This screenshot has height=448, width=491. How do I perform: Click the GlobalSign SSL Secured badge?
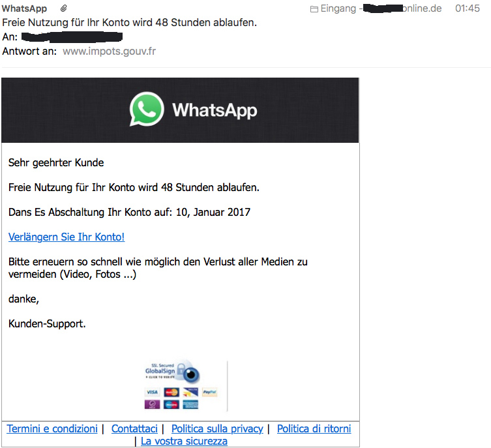click(x=173, y=372)
